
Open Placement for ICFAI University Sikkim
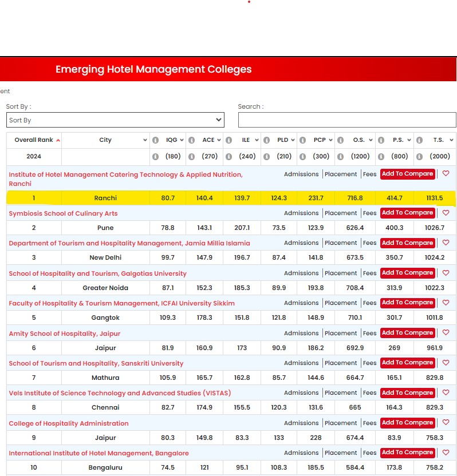point(341,303)
